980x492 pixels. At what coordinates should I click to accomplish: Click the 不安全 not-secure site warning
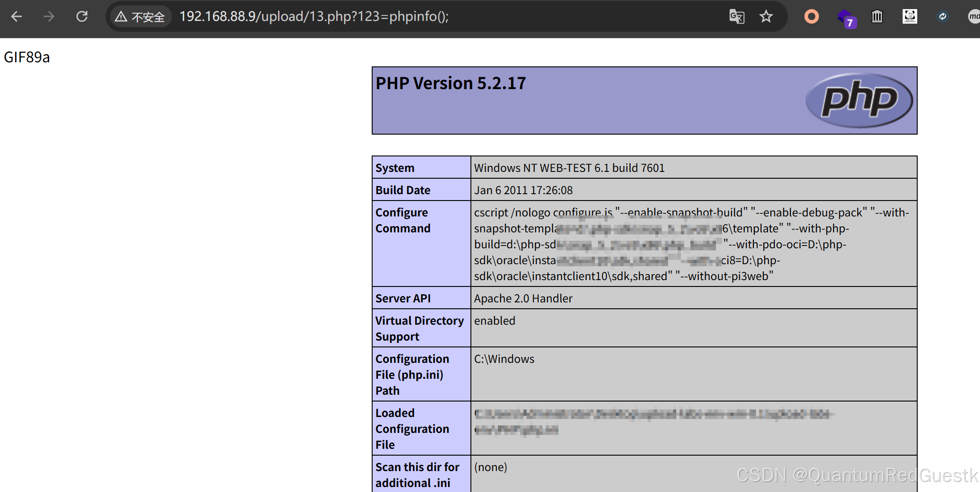(x=140, y=17)
